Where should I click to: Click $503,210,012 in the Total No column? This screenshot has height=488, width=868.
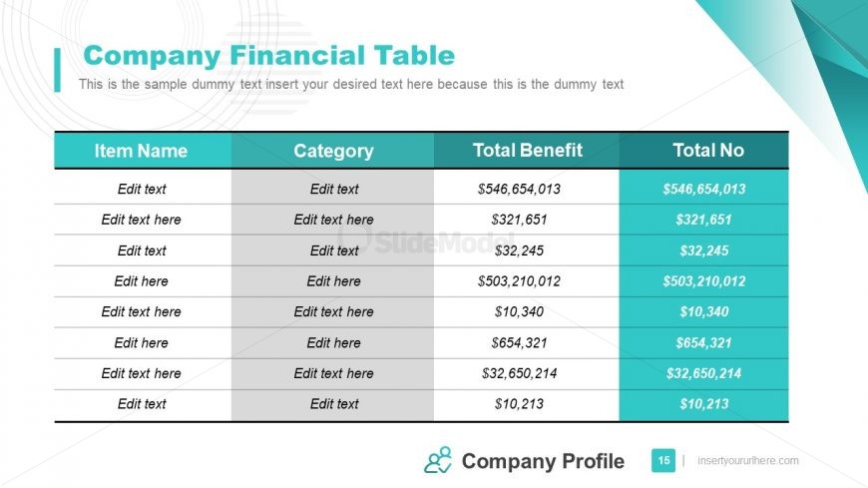(x=704, y=281)
